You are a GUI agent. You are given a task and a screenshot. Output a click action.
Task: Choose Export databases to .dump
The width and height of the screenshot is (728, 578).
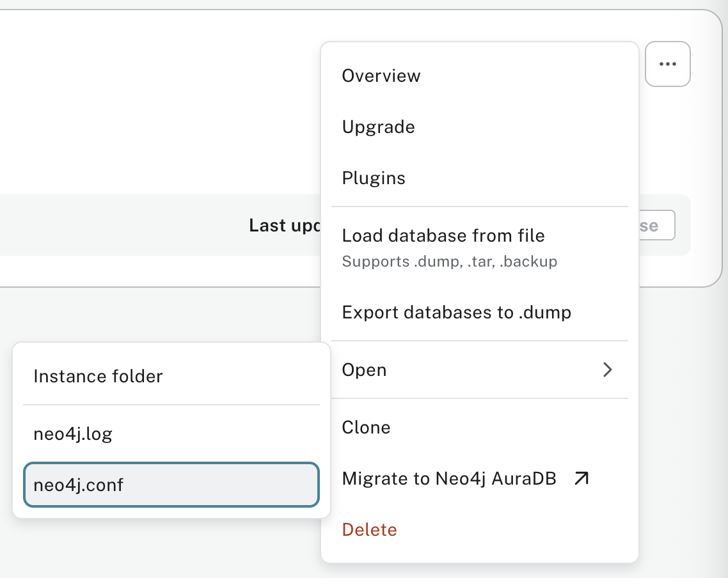(x=456, y=312)
